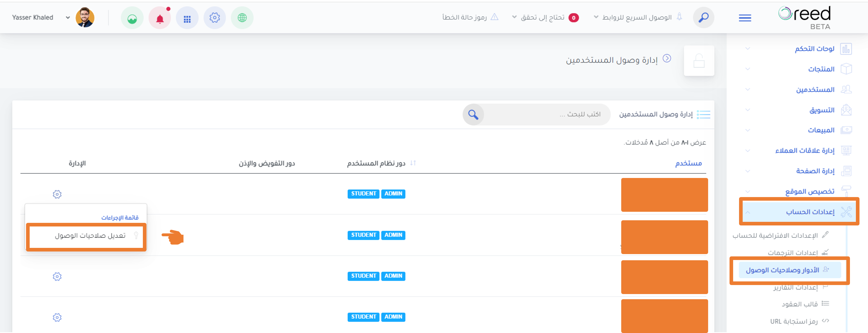The width and height of the screenshot is (868, 333).
Task: Click the blue search button beside the search field
Action: click(x=473, y=115)
